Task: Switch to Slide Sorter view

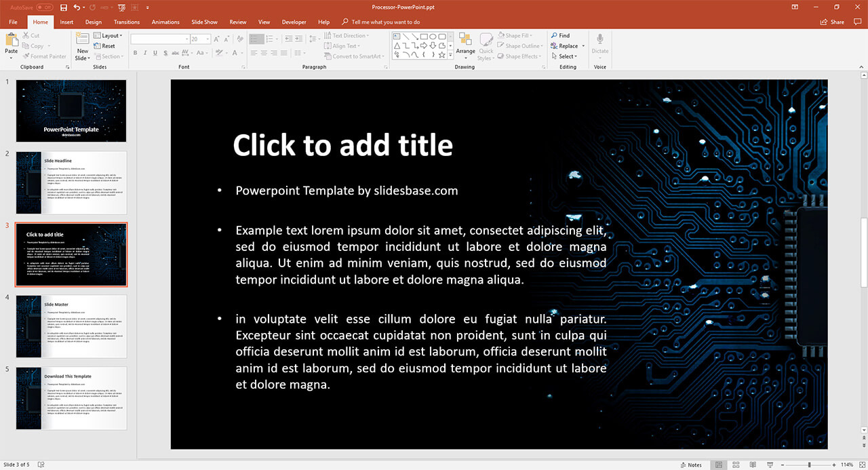Action: tap(736, 465)
